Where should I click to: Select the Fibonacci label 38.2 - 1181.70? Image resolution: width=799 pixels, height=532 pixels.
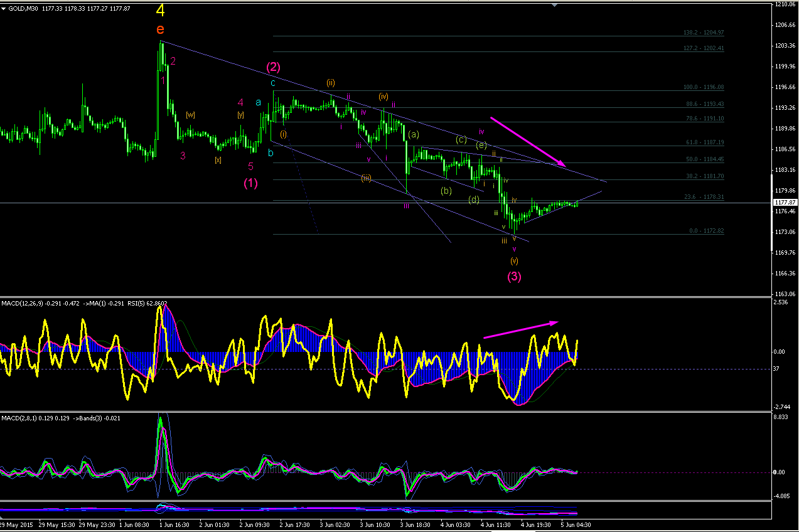705,176
